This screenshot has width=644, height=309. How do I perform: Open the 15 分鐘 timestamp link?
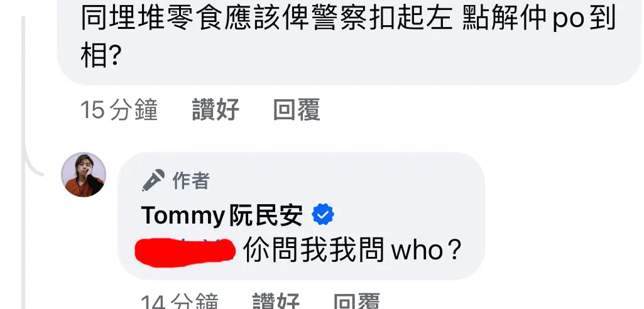click(119, 110)
